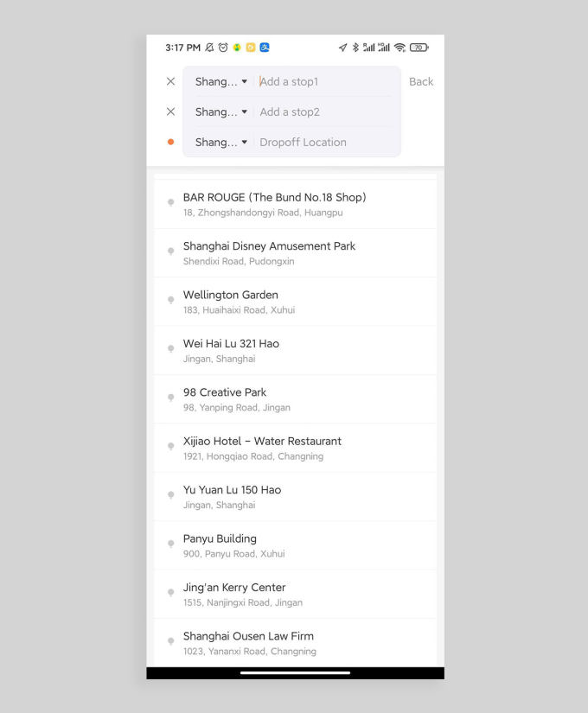588x713 pixels.
Task: Remove stop2 with its X icon
Action: pos(170,111)
